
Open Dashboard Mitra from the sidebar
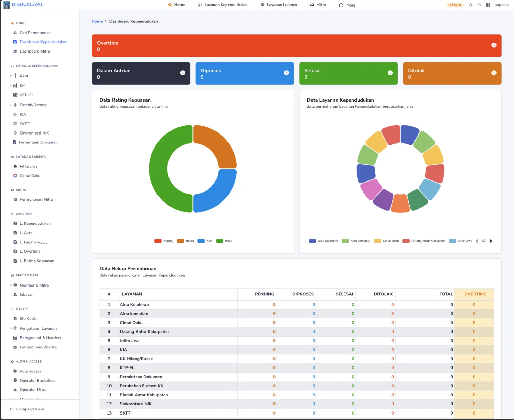point(35,51)
